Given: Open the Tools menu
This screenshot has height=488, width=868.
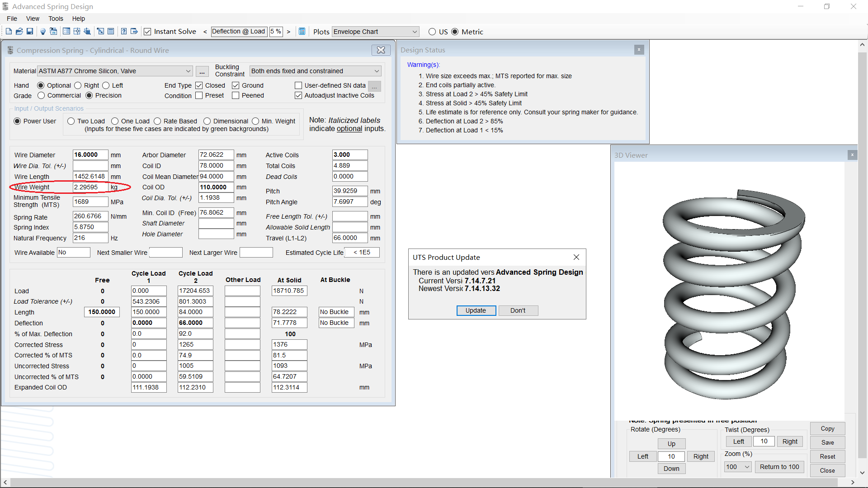Looking at the screenshot, I should tap(56, 19).
